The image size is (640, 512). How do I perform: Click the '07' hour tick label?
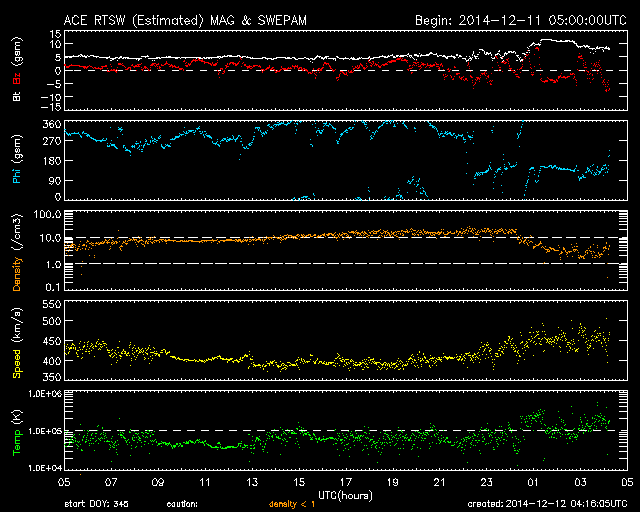[111, 482]
